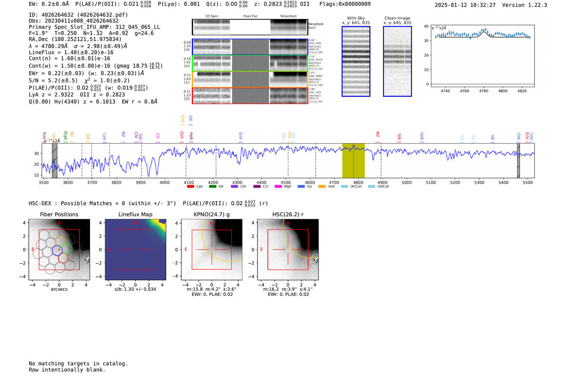Click the magenta CII line label
This screenshot has width=576, height=392.
point(158,137)
